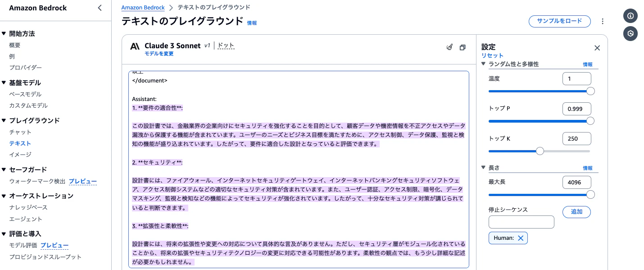Click 情報 link for 長さ
The height and width of the screenshot is (270, 644).
(588, 168)
